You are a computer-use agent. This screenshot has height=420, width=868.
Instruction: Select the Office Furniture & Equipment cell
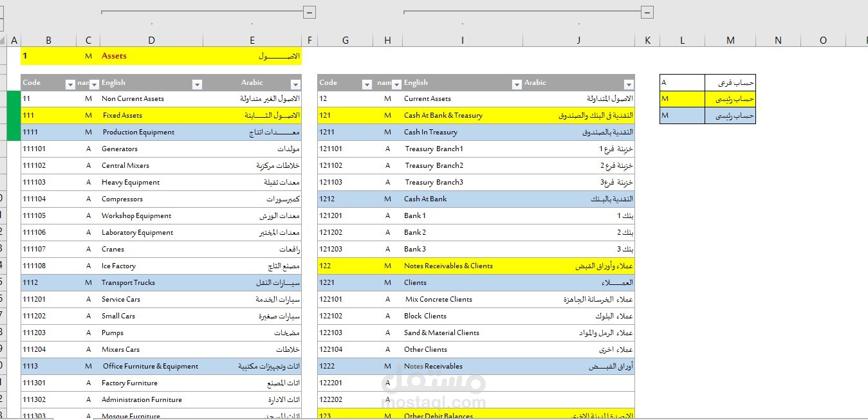[x=151, y=366]
